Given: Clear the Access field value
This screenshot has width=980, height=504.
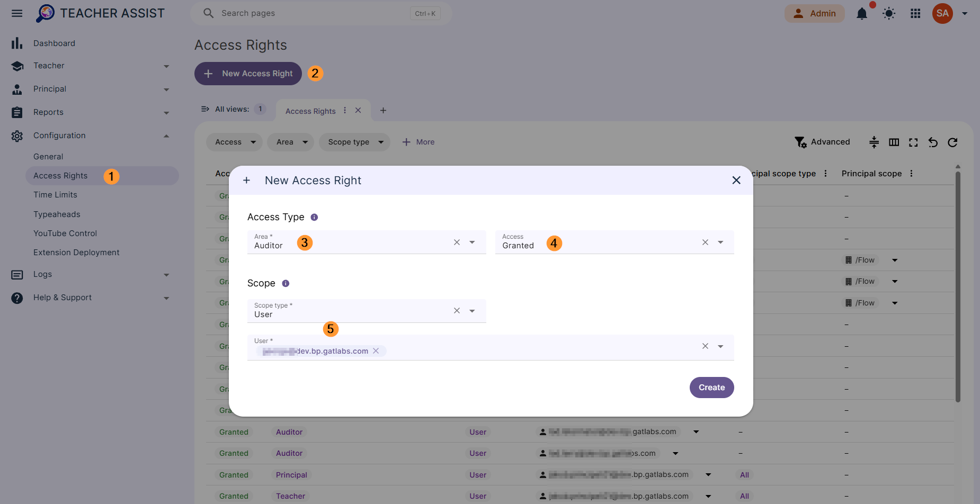Looking at the screenshot, I should tap(705, 242).
